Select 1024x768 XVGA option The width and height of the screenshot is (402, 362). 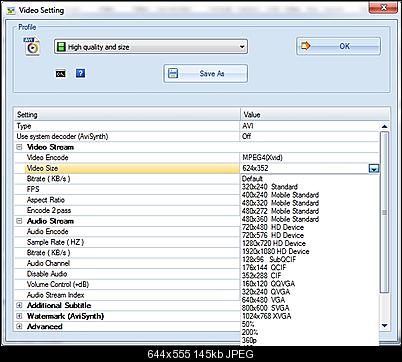click(x=267, y=316)
